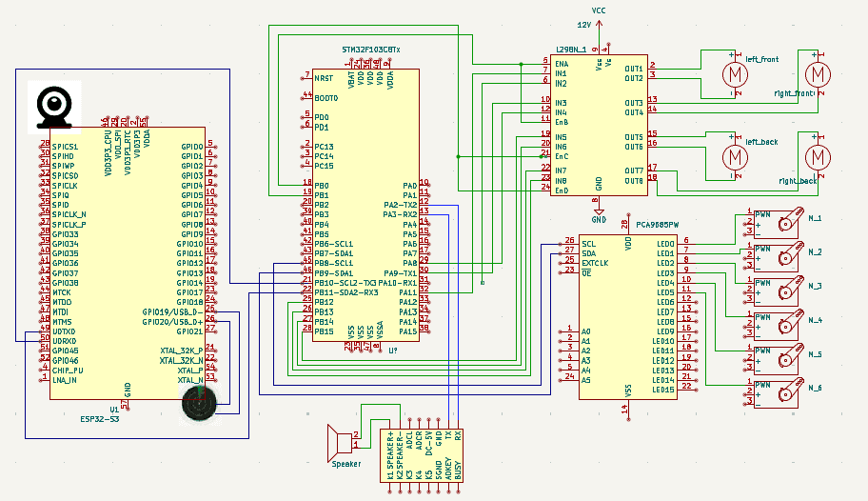This screenshot has height=501, width=868.
Task: Click the VCC label
Action: click(x=599, y=10)
